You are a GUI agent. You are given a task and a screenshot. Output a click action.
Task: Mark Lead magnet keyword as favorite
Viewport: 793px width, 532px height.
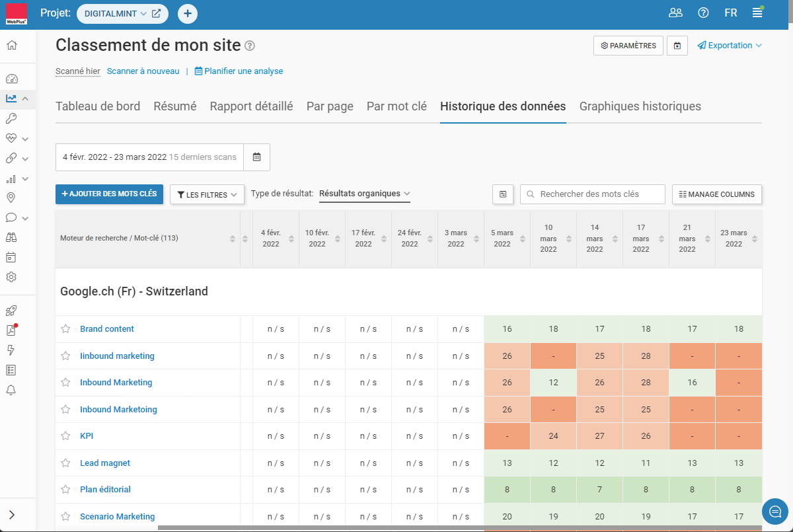(x=65, y=463)
